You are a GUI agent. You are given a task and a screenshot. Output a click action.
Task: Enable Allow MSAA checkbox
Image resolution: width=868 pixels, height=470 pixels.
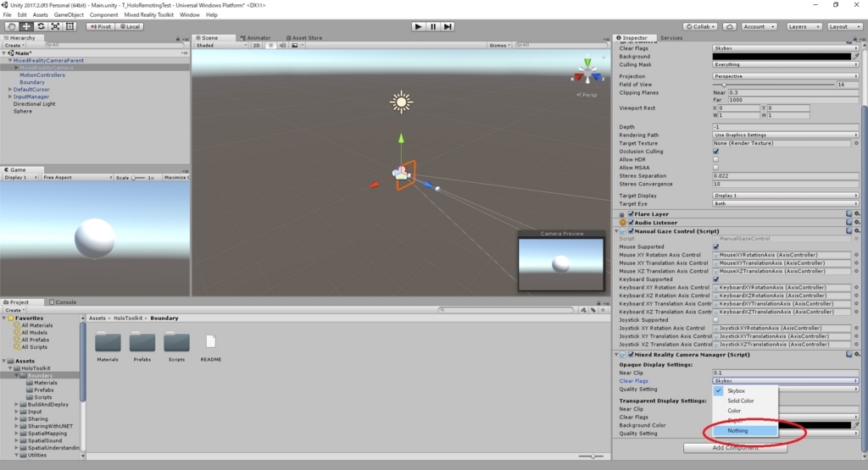tap(715, 168)
